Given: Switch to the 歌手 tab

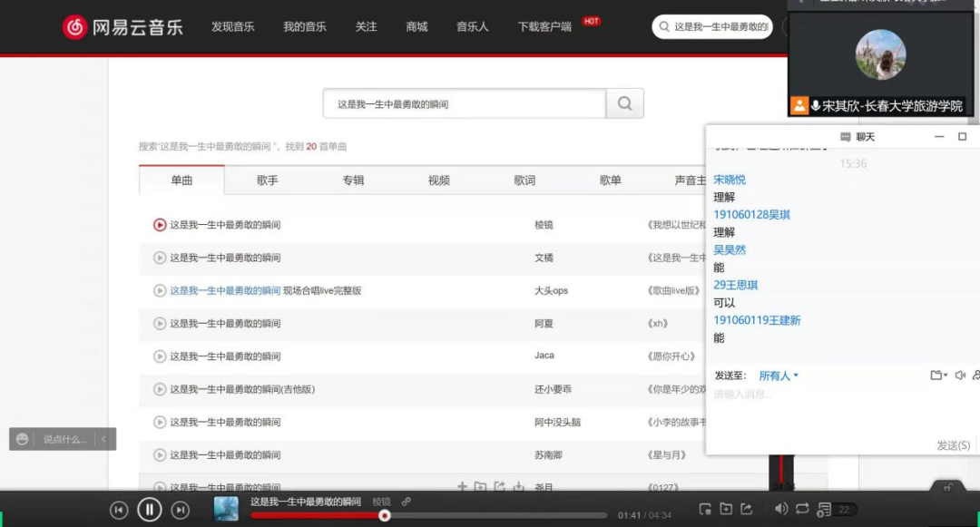Looking at the screenshot, I should point(268,181).
